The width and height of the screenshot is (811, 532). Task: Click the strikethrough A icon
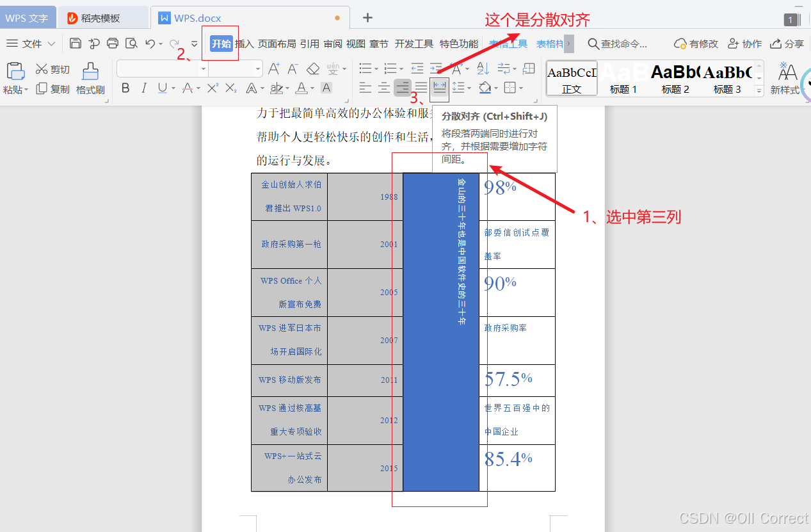pos(188,88)
